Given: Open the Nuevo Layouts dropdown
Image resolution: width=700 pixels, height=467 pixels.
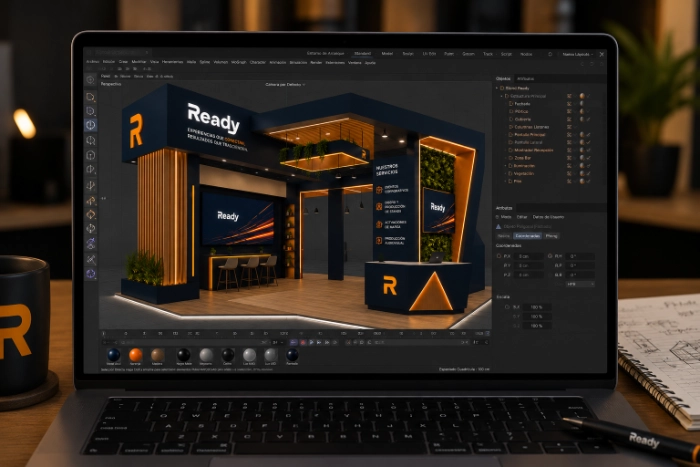Looking at the screenshot, I should point(577,54).
